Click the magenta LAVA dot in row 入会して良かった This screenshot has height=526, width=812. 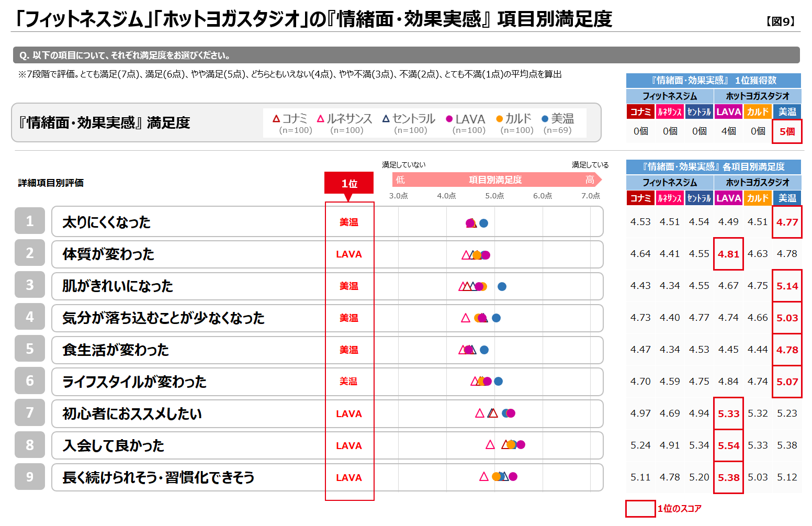pyautogui.click(x=521, y=445)
